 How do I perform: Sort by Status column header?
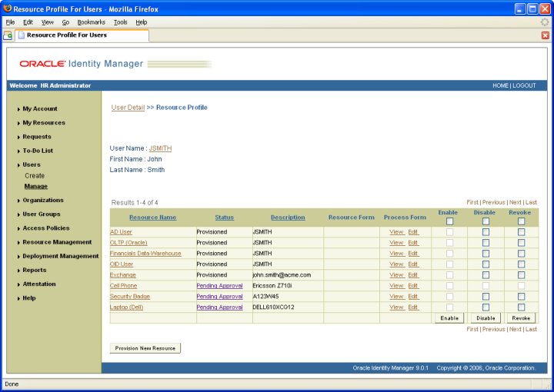[x=225, y=218]
